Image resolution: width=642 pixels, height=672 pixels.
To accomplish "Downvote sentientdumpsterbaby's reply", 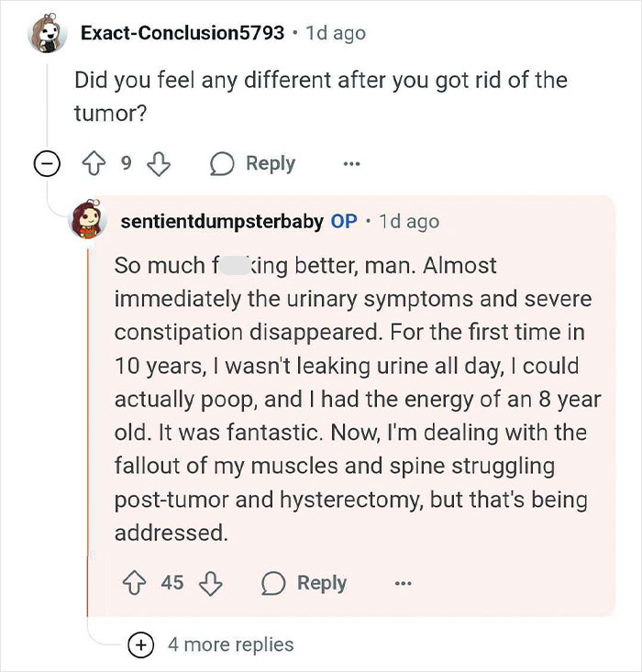I will point(212,583).
